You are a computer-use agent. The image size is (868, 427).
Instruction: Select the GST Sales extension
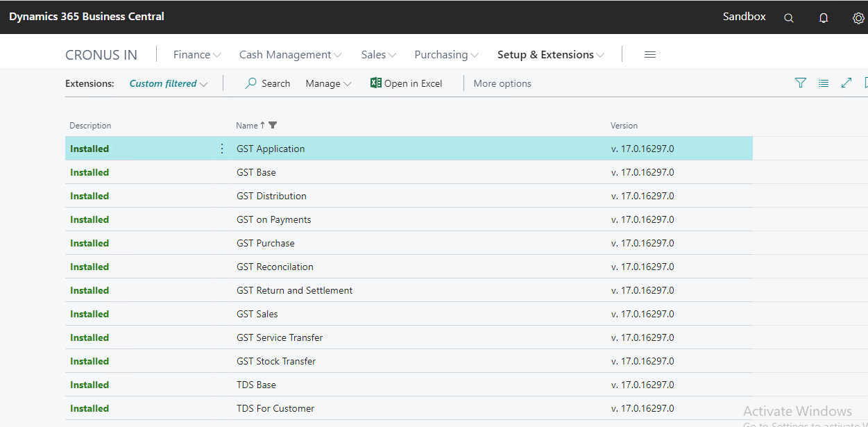pyautogui.click(x=257, y=314)
